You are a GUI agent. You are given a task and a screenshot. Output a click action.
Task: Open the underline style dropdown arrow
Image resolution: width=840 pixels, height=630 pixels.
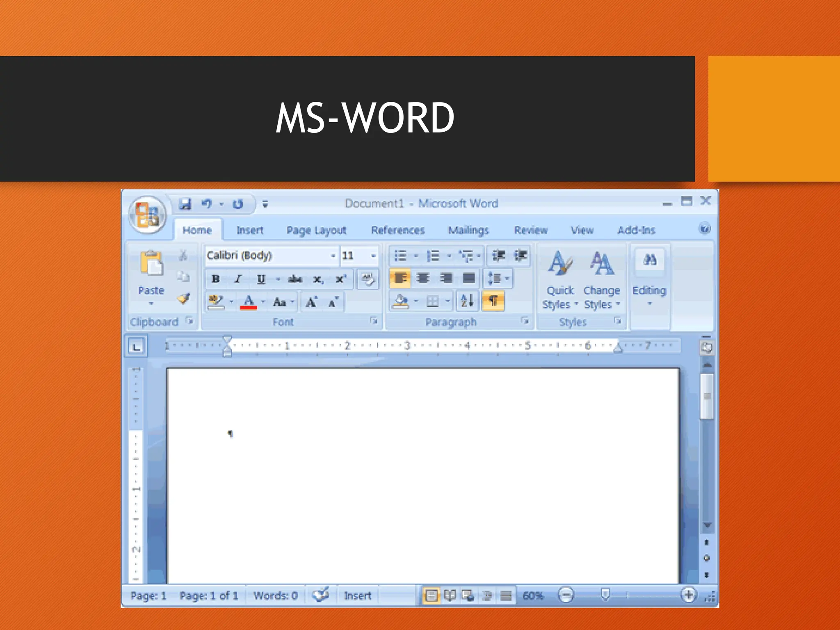coord(278,279)
